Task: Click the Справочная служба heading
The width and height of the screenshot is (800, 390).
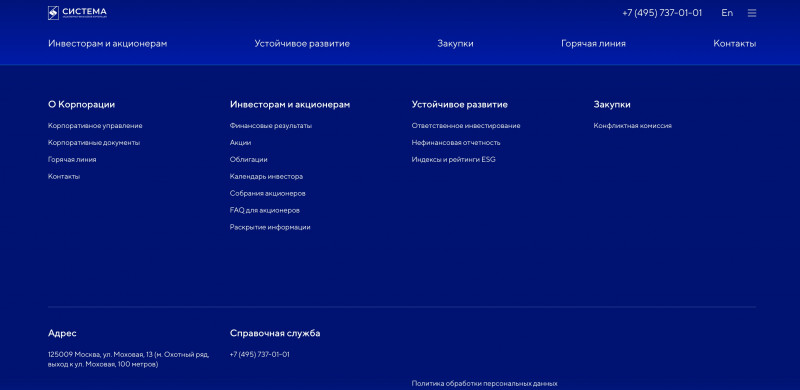Action: tap(275, 333)
